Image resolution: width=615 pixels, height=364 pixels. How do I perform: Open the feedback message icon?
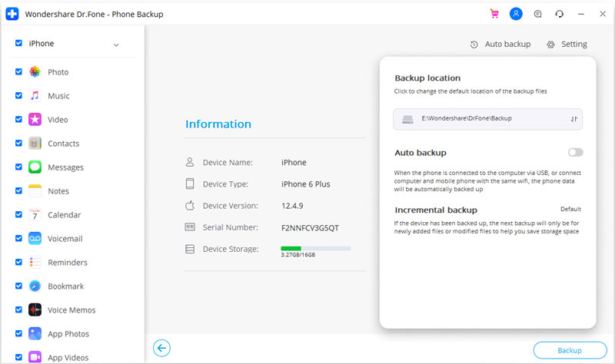[x=537, y=14]
